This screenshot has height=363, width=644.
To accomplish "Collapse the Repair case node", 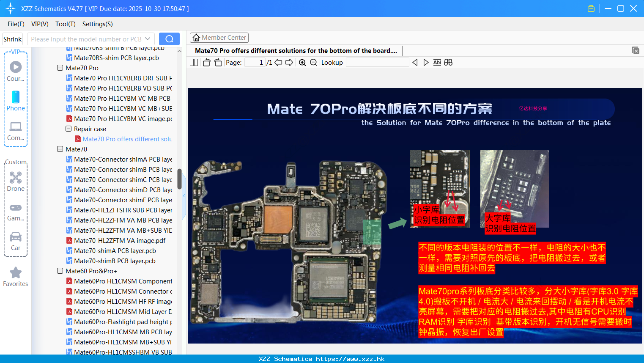I will pyautogui.click(x=69, y=129).
